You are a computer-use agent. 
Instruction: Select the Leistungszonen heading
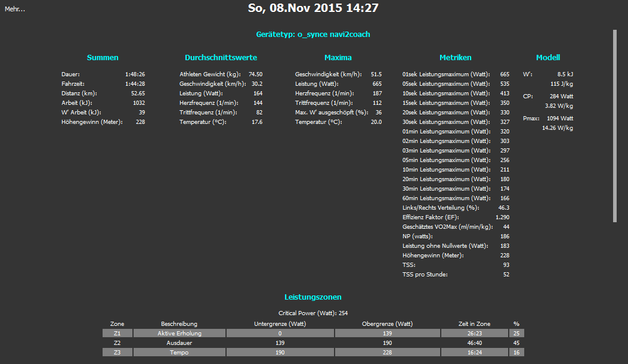point(313,297)
